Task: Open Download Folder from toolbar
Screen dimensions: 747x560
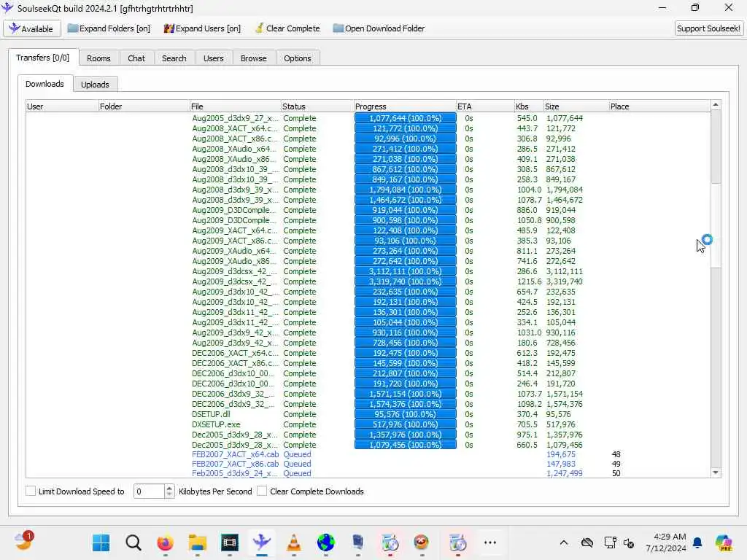Action: (x=379, y=28)
